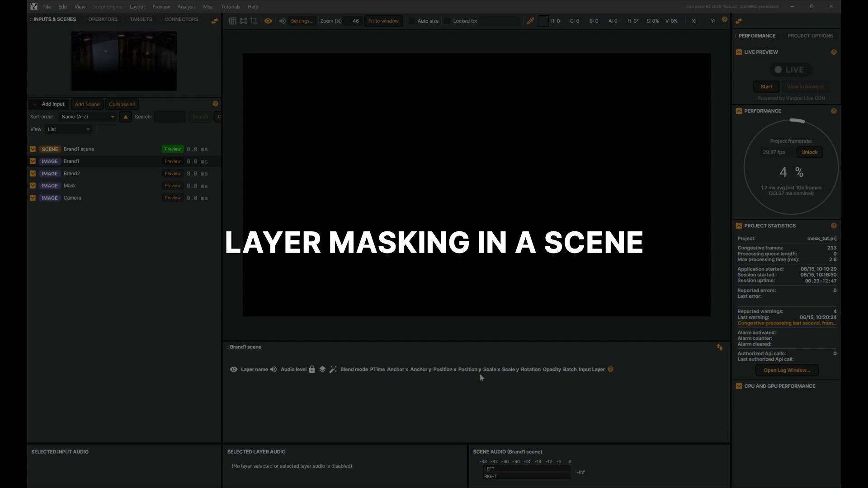The height and width of the screenshot is (488, 868).
Task: Toggle the grid overlay icon in preview toolbar
Action: 232,21
